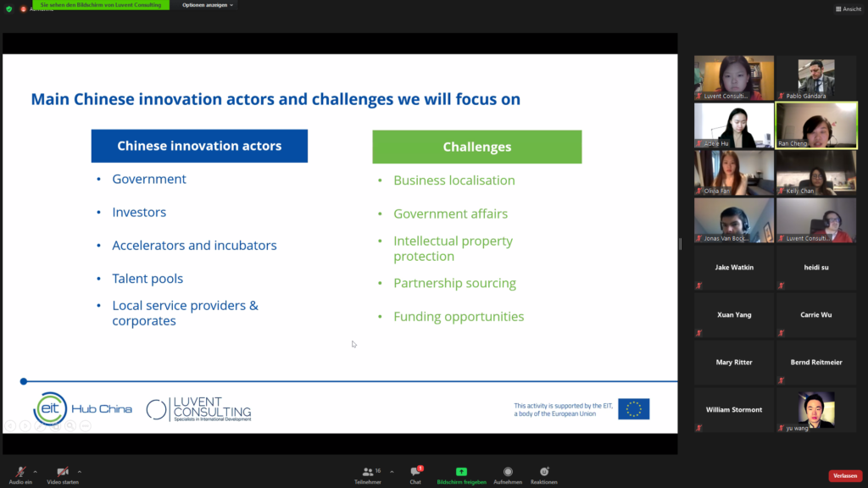Click the slide zoom magnifier icon
This screenshot has height=488, width=868.
click(x=71, y=425)
